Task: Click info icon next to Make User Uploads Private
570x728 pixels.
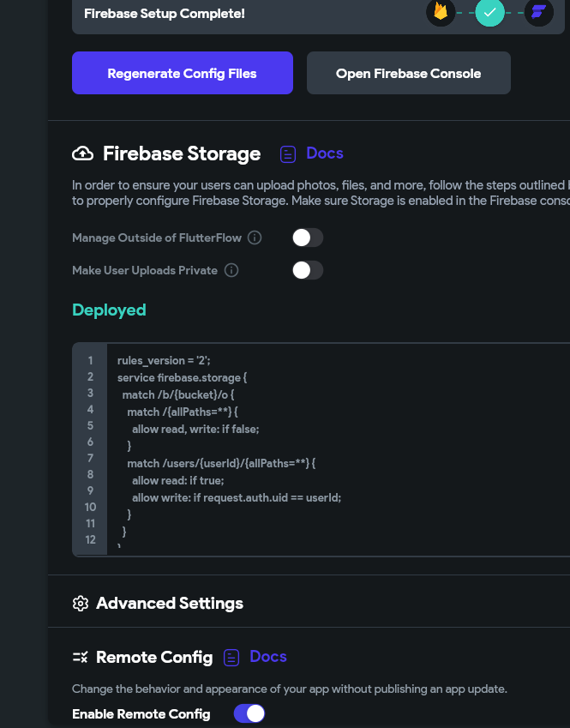Action: 231,270
